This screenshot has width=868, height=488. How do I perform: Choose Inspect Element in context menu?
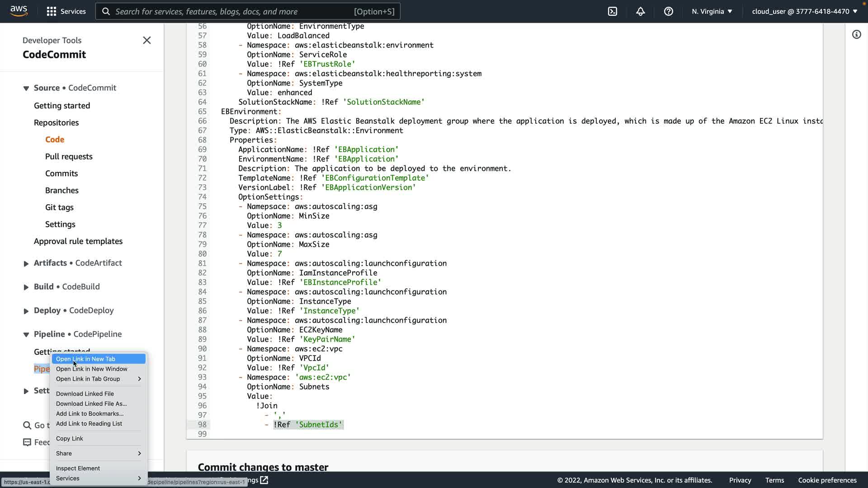pyautogui.click(x=78, y=468)
